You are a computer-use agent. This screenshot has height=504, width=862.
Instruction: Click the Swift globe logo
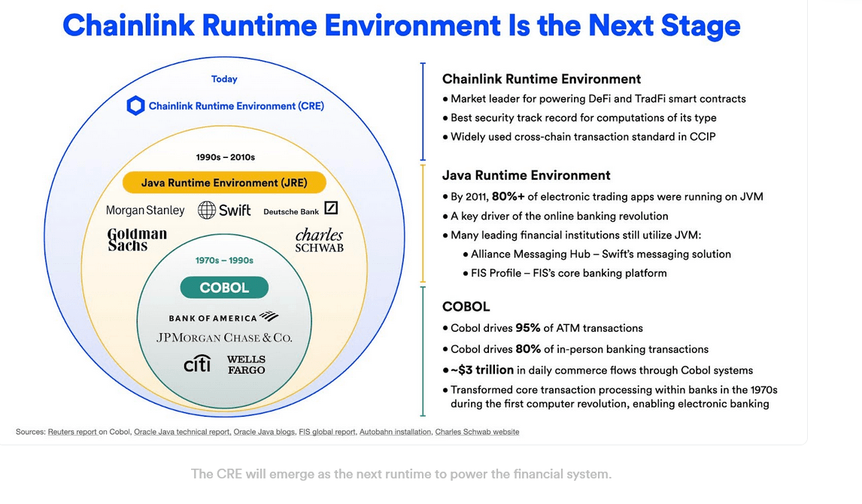(x=207, y=210)
